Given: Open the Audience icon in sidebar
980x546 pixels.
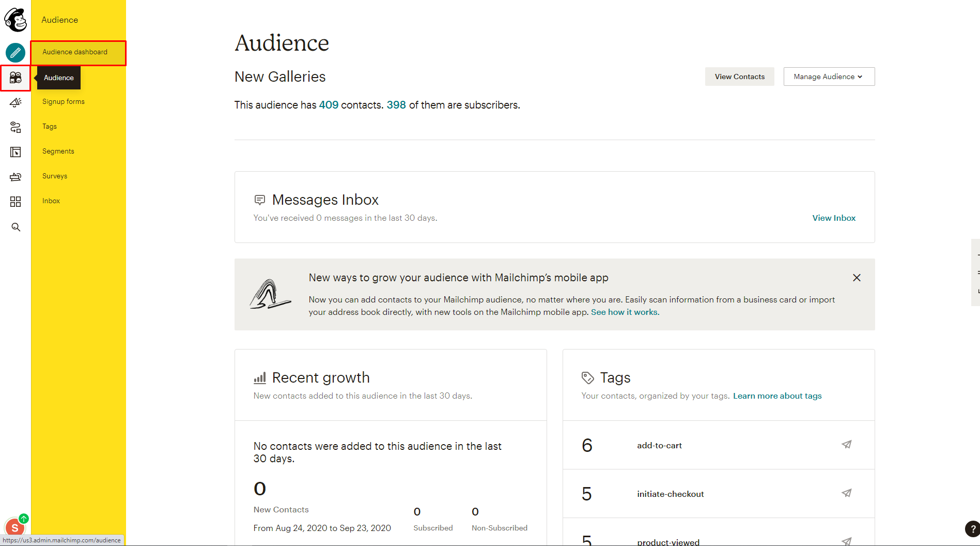Looking at the screenshot, I should (x=15, y=78).
